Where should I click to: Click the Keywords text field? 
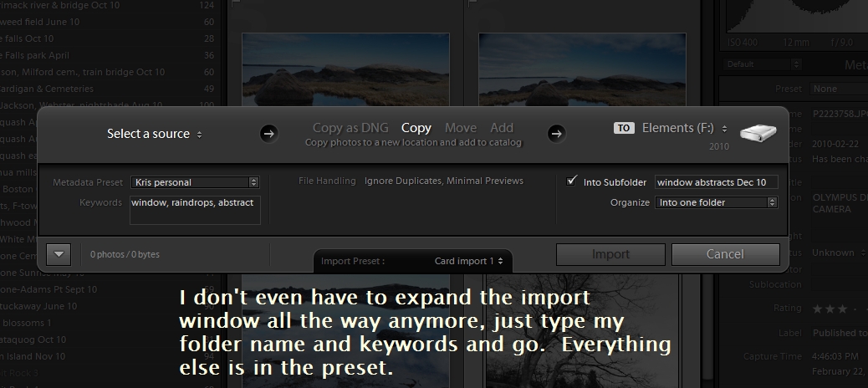[195, 209]
